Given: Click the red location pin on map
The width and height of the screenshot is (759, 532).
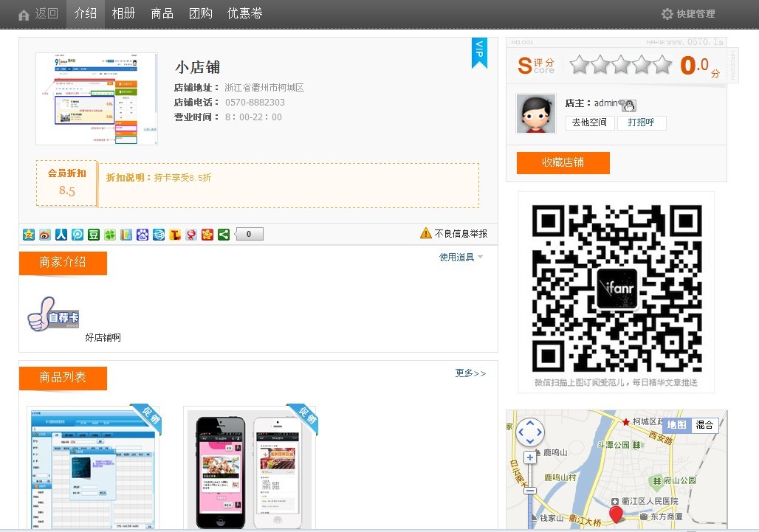Looking at the screenshot, I should (x=616, y=514).
